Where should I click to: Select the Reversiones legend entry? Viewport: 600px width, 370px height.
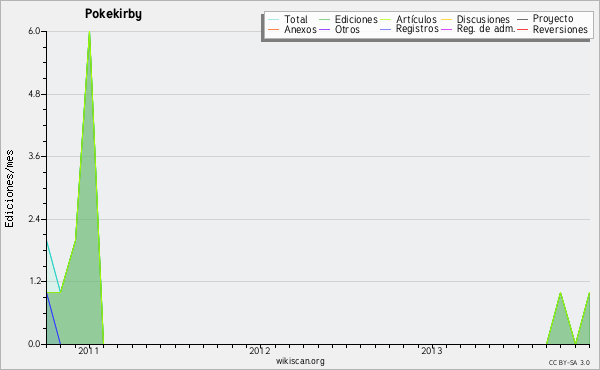[x=560, y=29]
